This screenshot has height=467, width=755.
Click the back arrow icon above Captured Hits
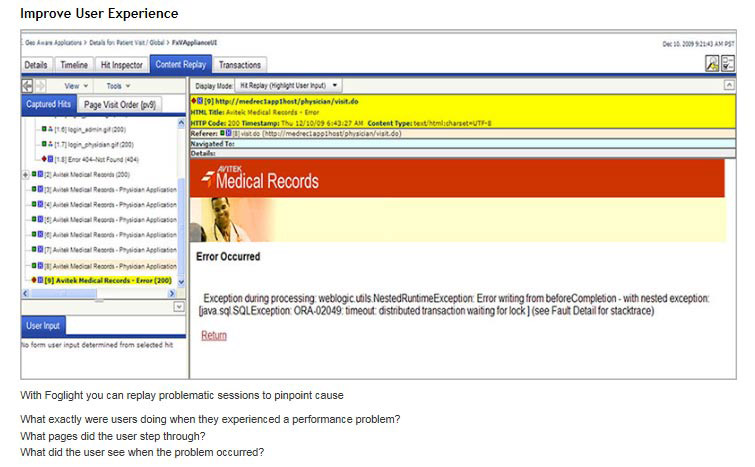click(x=27, y=86)
